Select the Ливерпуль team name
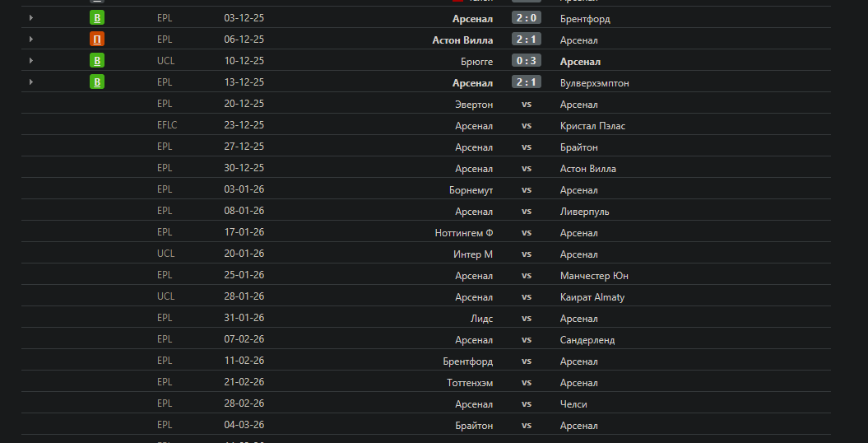The height and width of the screenshot is (443, 868). pos(585,212)
